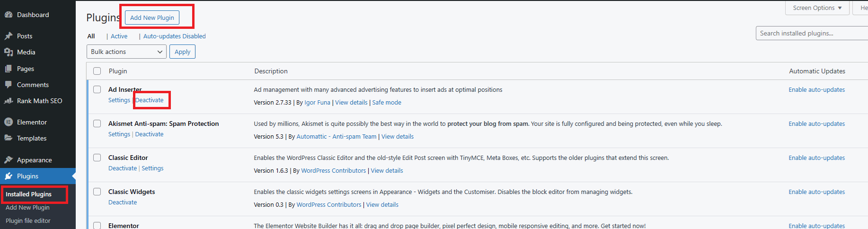The image size is (868, 229).
Task: Open Ad Inserter Settings link
Action: 119,100
